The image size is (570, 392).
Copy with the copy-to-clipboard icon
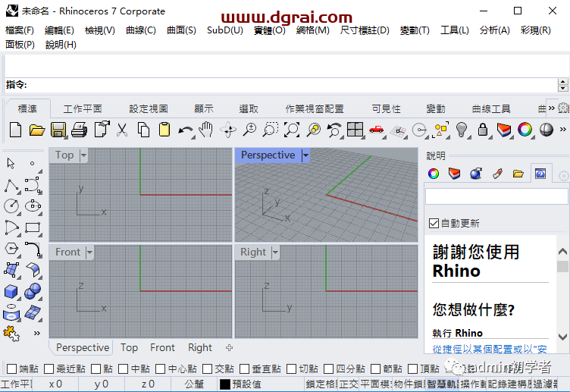pyautogui.click(x=143, y=130)
